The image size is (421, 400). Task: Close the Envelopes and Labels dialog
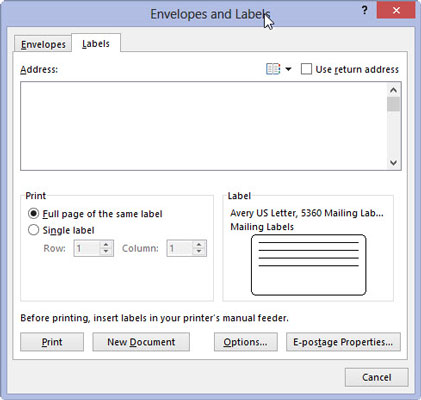(396, 10)
